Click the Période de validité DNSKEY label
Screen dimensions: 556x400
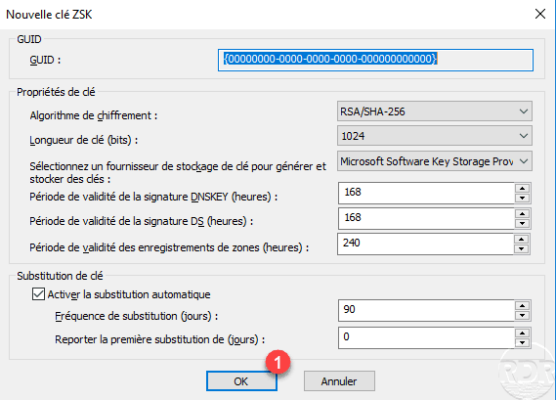pyautogui.click(x=154, y=197)
